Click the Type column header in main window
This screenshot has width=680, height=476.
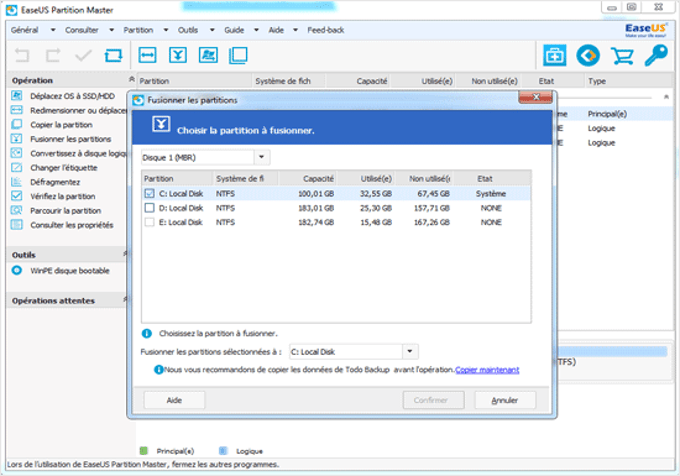[x=628, y=81]
